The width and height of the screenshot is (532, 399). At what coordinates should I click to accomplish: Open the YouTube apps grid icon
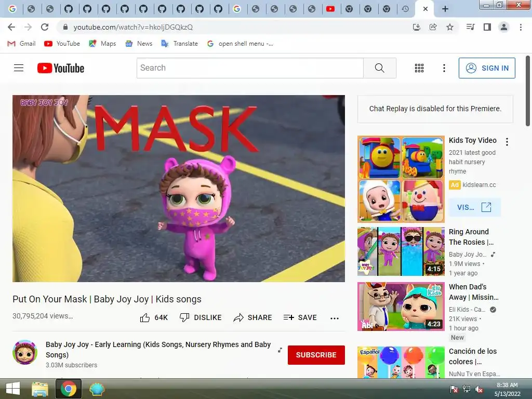[x=419, y=68]
